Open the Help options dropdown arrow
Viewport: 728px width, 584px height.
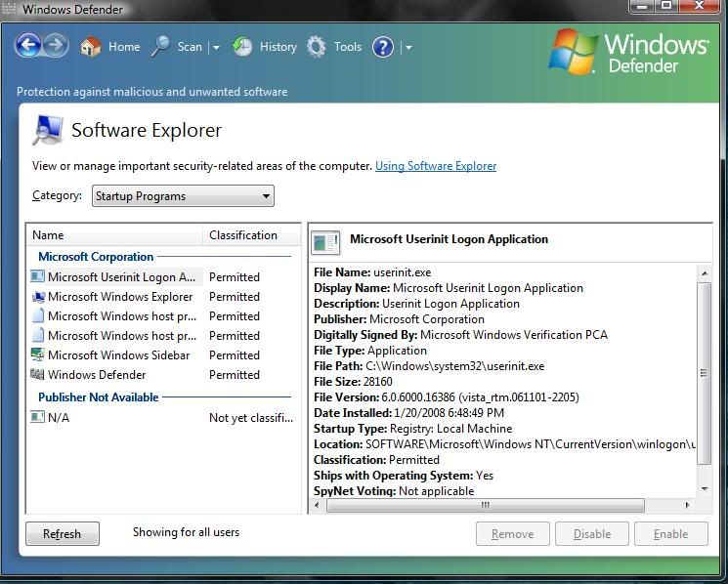click(x=408, y=47)
